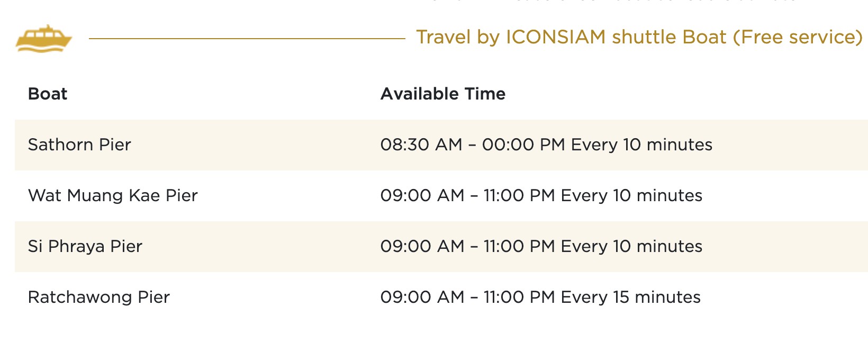Click Si Phraya Pier's 11:00 PM end time

pos(519,246)
